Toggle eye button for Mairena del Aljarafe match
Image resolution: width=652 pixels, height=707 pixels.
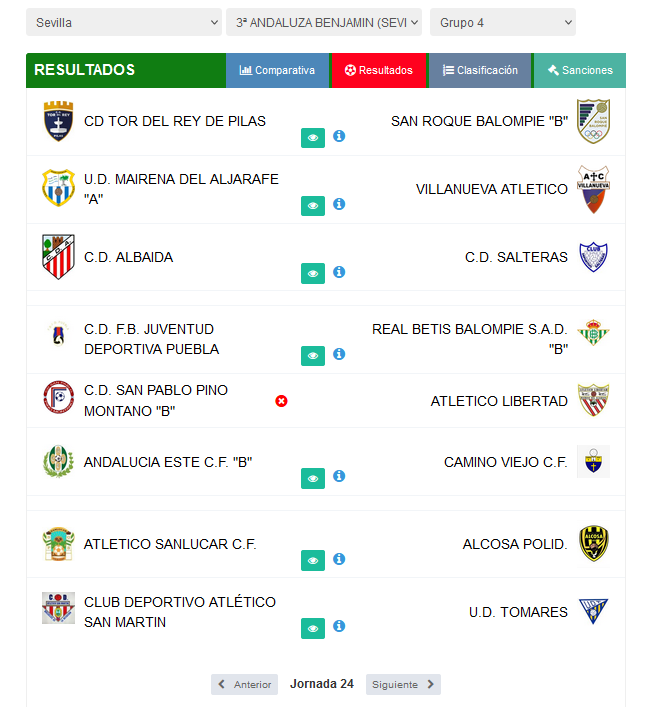[313, 206]
